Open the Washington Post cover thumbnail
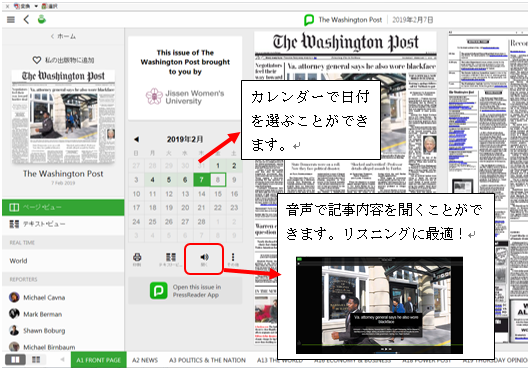The height and width of the screenshot is (368, 528). (63, 116)
